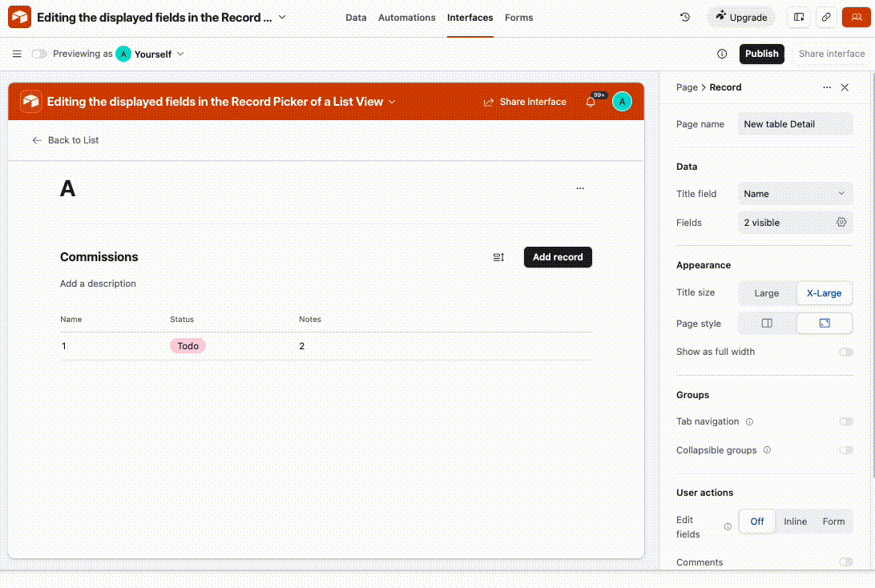Image resolution: width=875 pixels, height=588 pixels.
Task: Click Name cell value 1
Action: [x=63, y=346]
